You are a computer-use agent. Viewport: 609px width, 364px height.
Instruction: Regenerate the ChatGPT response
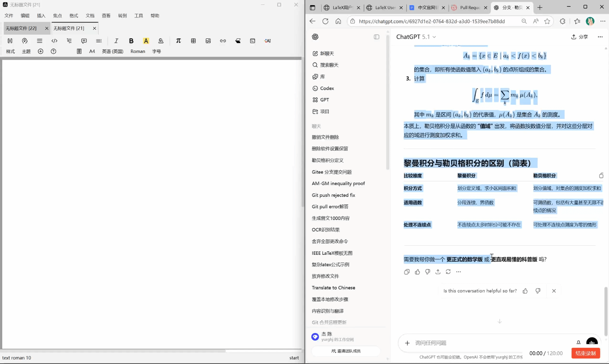coord(448,272)
